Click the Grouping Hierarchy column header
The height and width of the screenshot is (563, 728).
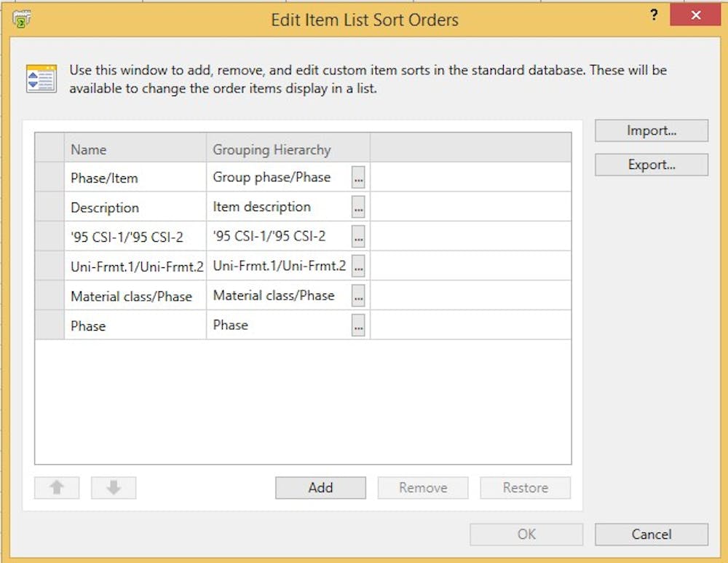(x=288, y=149)
